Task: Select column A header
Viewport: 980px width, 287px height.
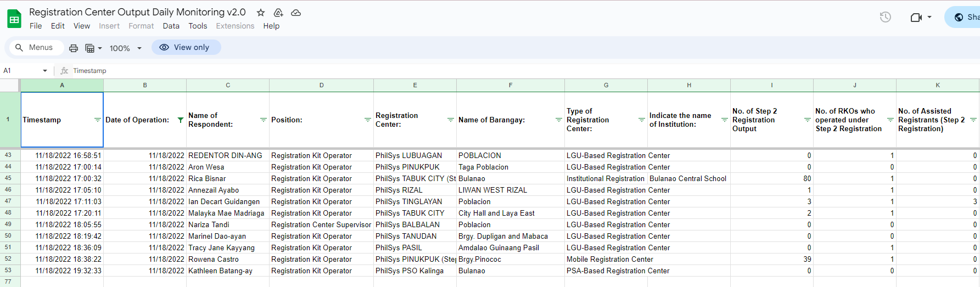Action: tap(62, 85)
